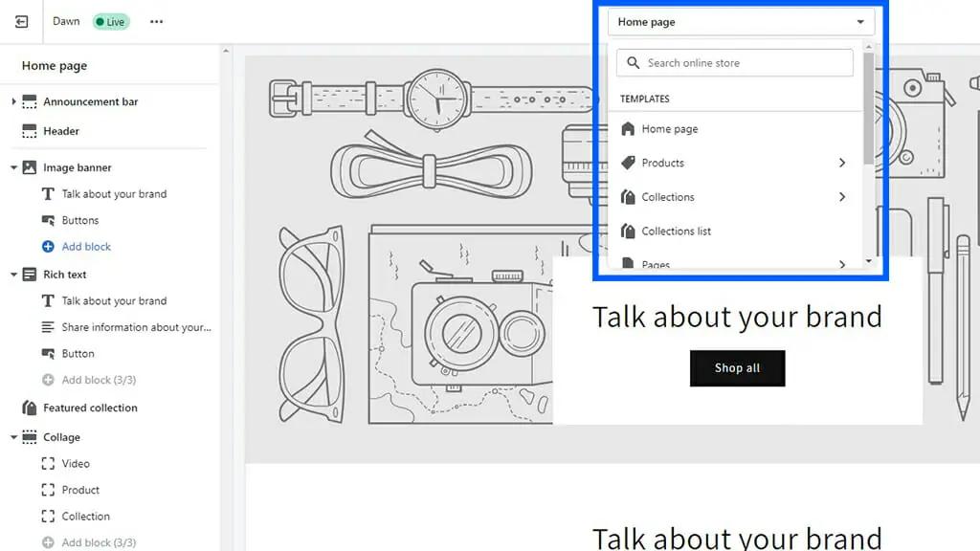The width and height of the screenshot is (980, 551).
Task: Click the Live status badge
Action: pos(110,22)
